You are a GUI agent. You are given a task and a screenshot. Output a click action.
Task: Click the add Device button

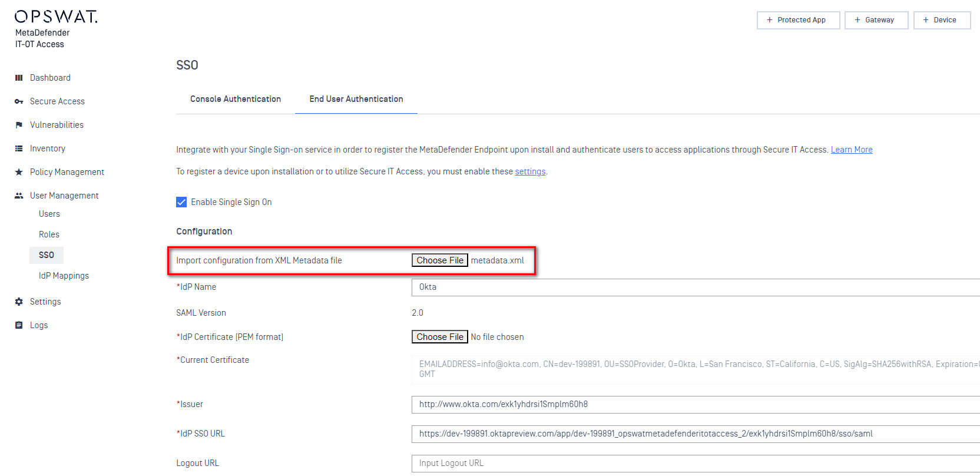coord(942,20)
